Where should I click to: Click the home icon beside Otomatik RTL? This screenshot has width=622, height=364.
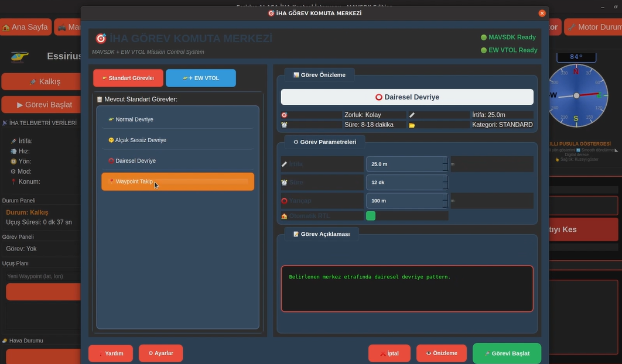[x=284, y=217]
